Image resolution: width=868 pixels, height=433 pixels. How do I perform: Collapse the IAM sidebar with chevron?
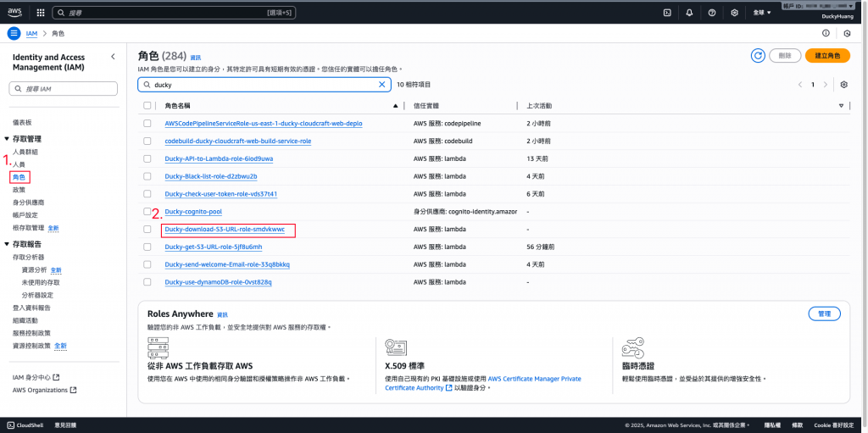pyautogui.click(x=113, y=57)
